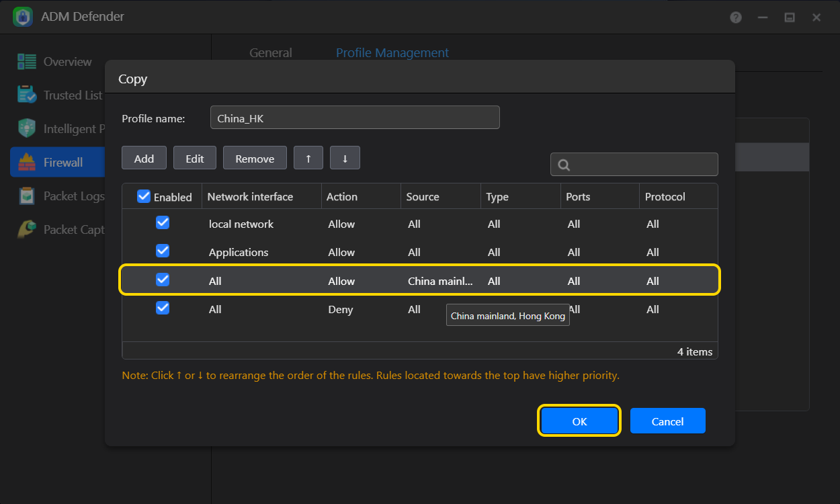This screenshot has width=840, height=504.
Task: Click the Ports column header
Action: pyautogui.click(x=600, y=196)
